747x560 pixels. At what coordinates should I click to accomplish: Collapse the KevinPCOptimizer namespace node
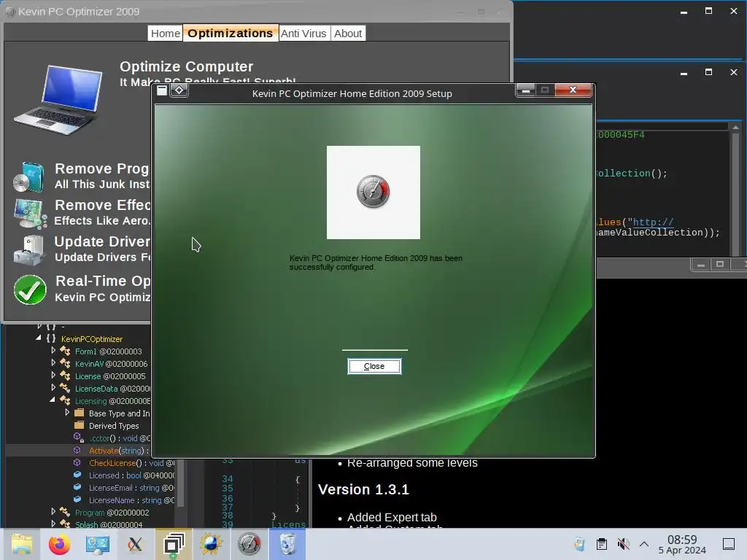(x=38, y=338)
